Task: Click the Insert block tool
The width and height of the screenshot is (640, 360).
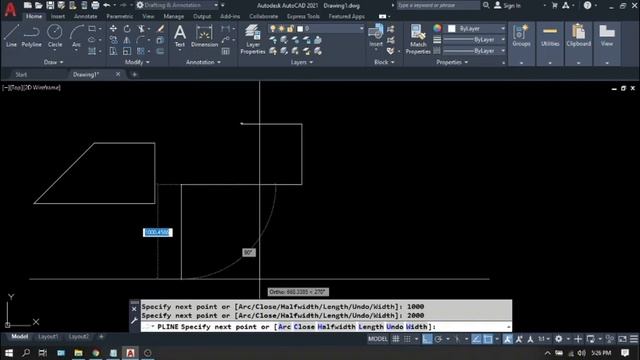Action: pos(376,36)
